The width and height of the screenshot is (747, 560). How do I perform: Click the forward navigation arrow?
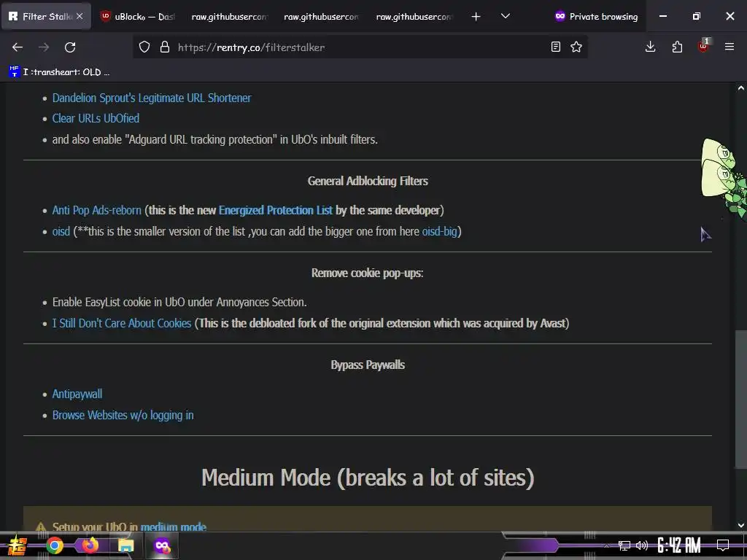click(44, 47)
